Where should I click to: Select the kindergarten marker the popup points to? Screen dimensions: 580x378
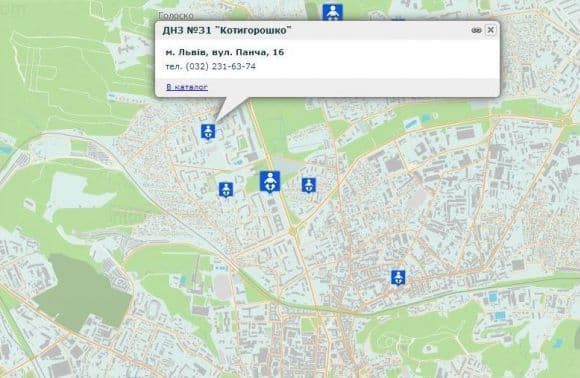208,132
